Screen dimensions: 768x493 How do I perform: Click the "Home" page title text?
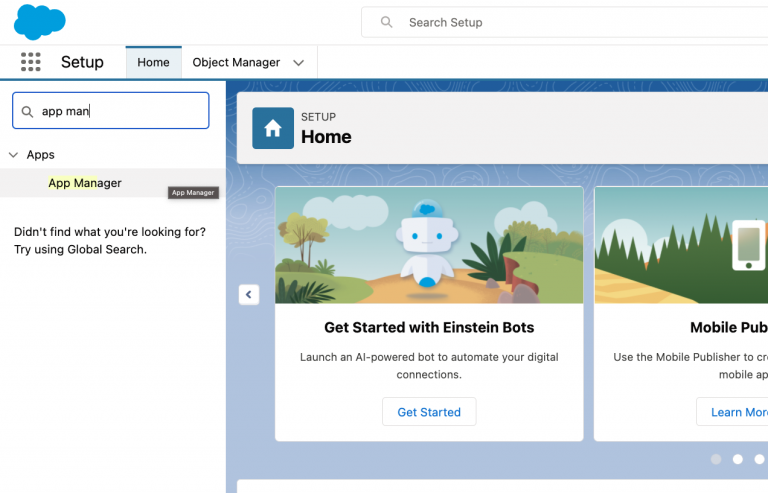pos(326,137)
